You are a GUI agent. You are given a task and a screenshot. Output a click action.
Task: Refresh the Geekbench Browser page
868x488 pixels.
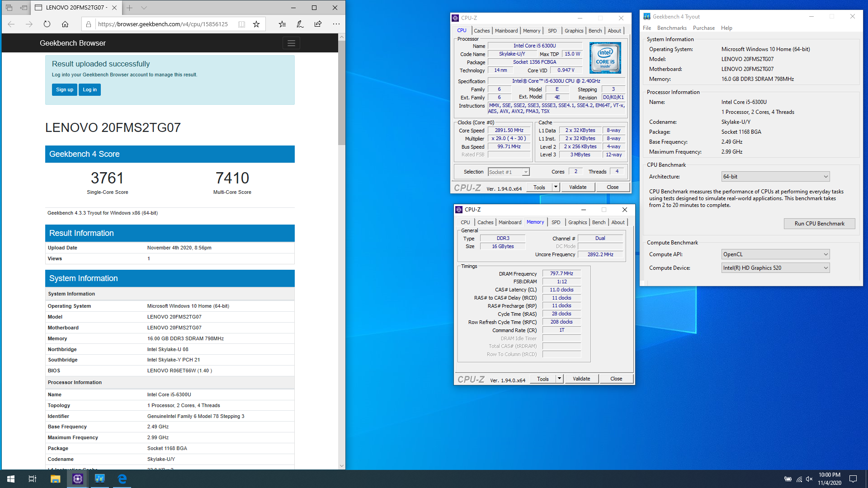point(47,24)
